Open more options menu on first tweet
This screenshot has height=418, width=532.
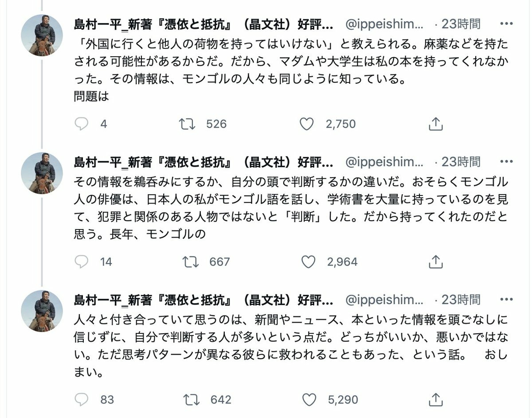coord(507,24)
